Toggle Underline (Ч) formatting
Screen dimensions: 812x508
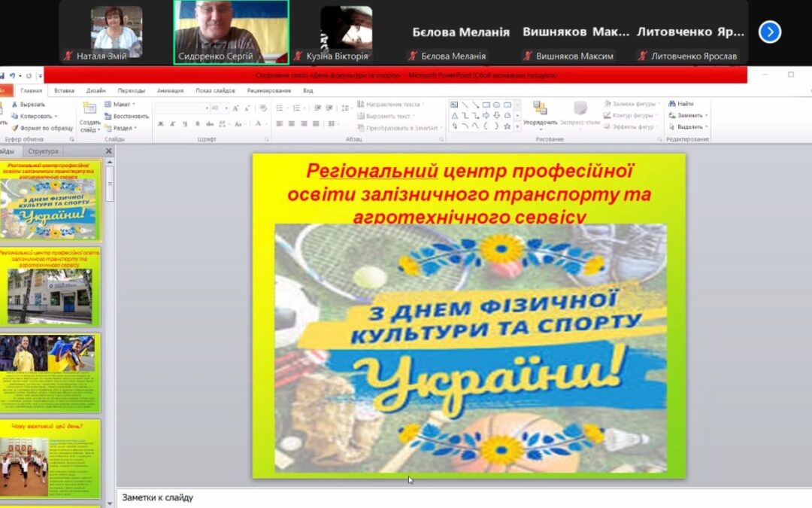pyautogui.click(x=185, y=124)
